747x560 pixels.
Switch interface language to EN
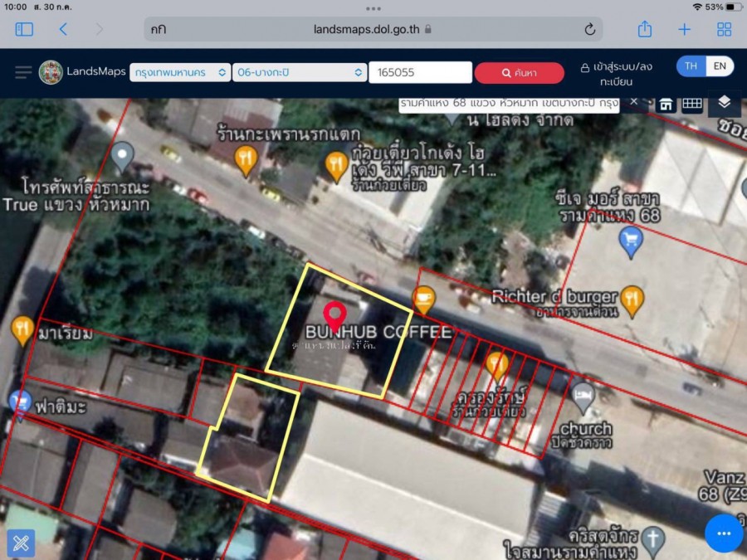(x=720, y=66)
